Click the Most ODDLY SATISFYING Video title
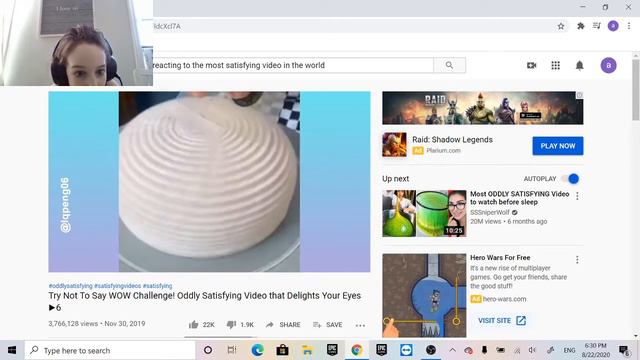 [x=519, y=198]
